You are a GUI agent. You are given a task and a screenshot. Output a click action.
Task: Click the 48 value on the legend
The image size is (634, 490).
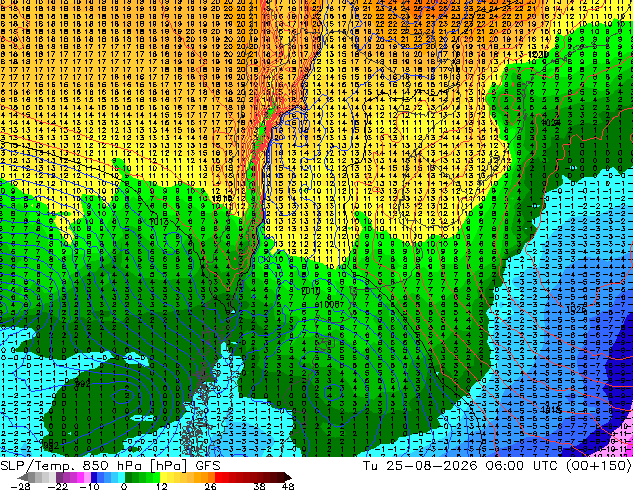click(x=288, y=486)
